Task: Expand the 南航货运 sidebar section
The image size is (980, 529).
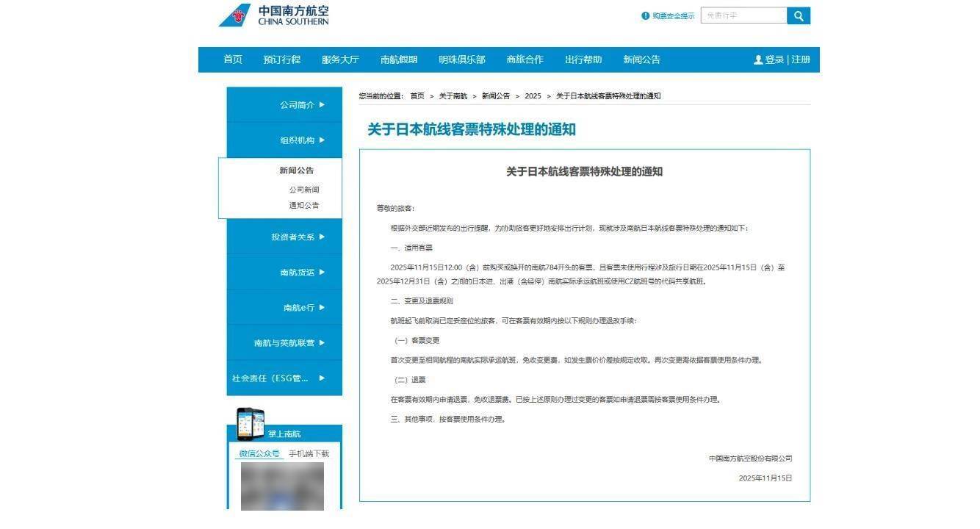Action: (302, 273)
